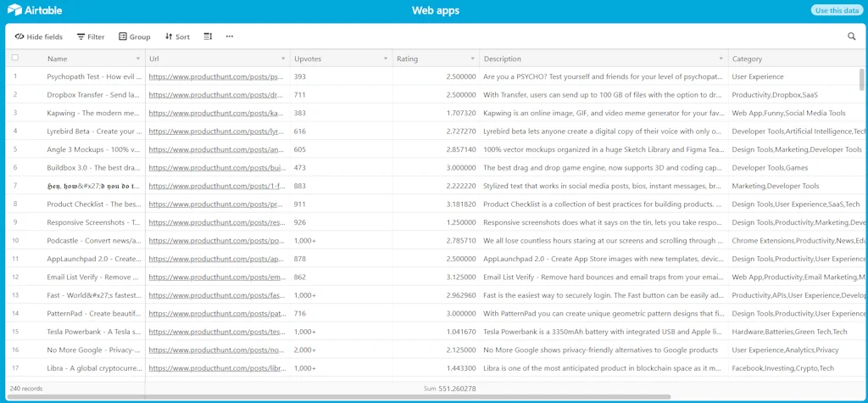Viewport: 868px width, 403px height.
Task: Open the three-dot more options menu
Action: tap(230, 36)
